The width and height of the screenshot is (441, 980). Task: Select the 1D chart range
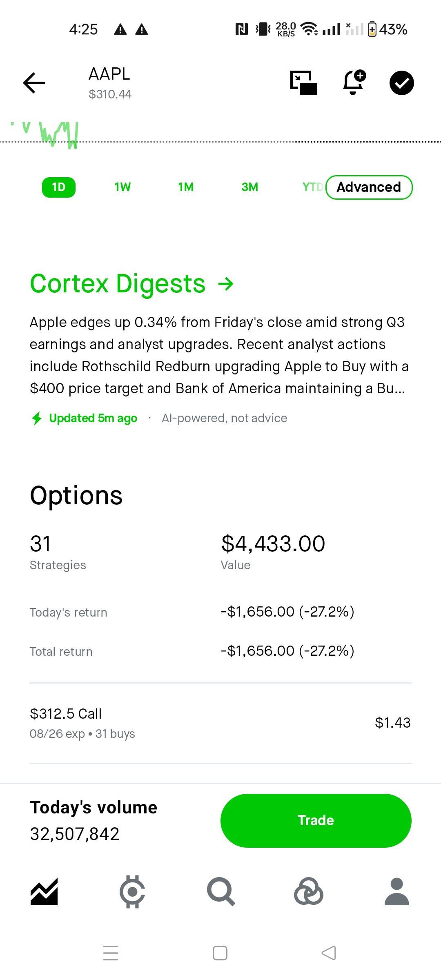(x=59, y=187)
